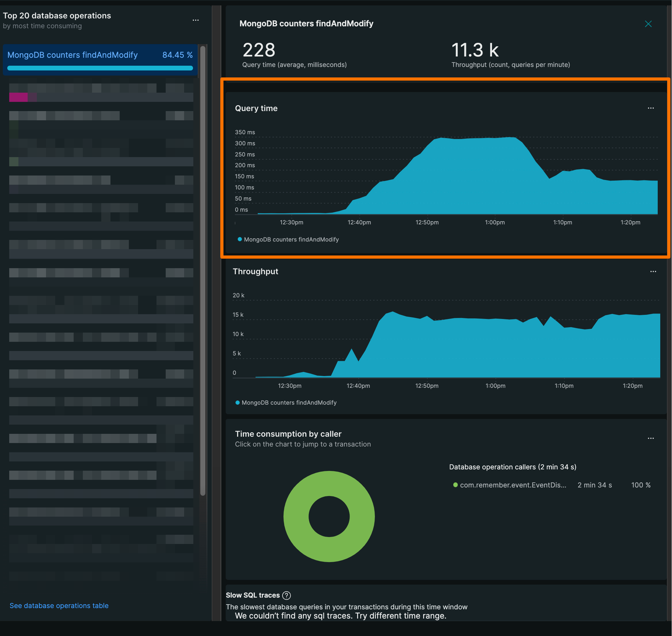Screen dimensions: 672x636
Task: Toggle the Throughput chart legend entry
Action: tap(286, 402)
